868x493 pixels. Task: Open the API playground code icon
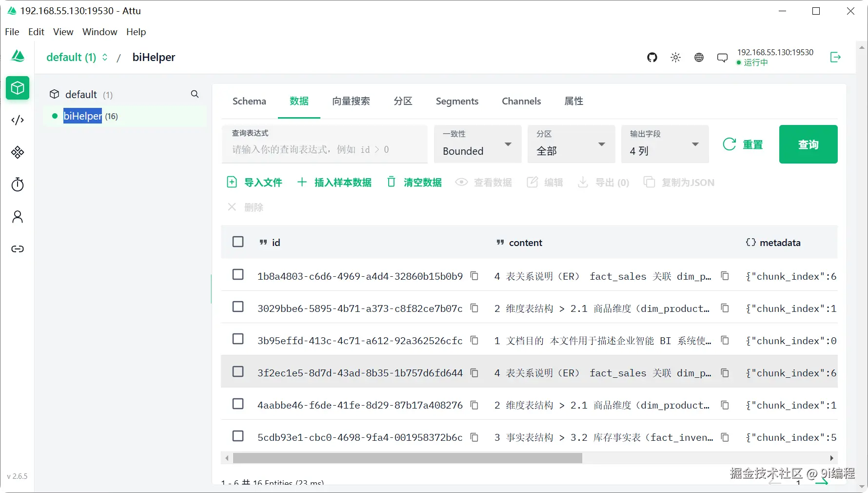pos(18,120)
